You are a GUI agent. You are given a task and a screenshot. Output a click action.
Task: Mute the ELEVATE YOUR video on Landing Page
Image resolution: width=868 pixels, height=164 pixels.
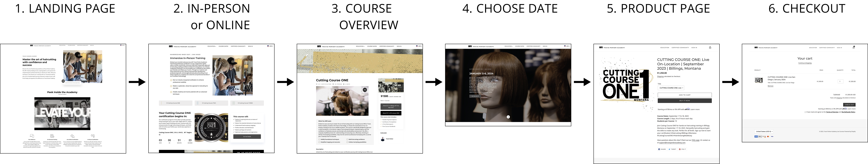point(88,100)
